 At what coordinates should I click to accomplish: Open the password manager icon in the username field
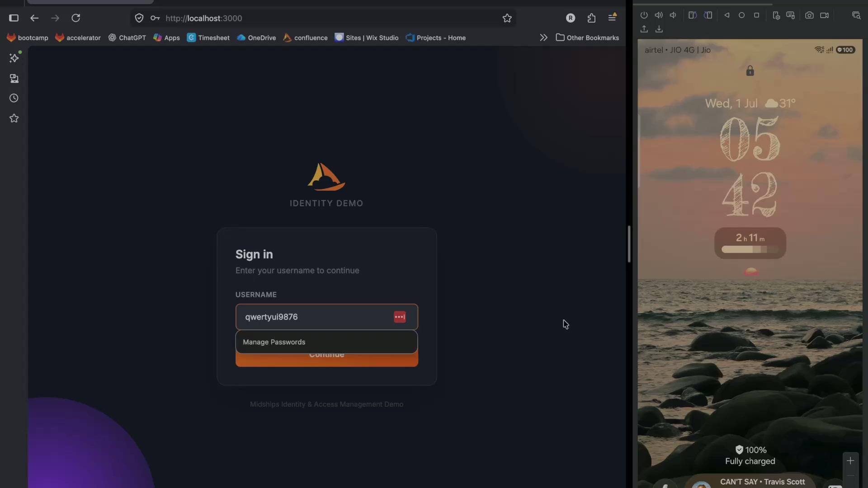pyautogui.click(x=400, y=317)
